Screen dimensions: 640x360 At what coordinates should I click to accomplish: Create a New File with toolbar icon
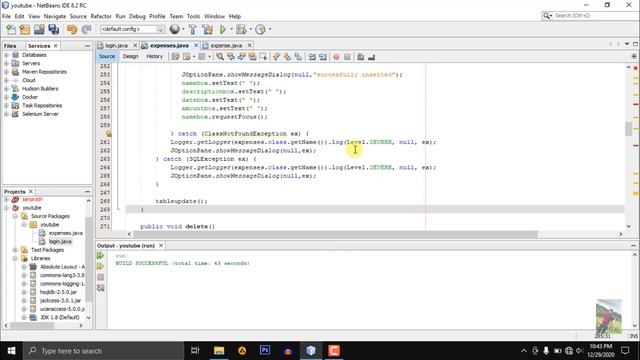(11, 29)
